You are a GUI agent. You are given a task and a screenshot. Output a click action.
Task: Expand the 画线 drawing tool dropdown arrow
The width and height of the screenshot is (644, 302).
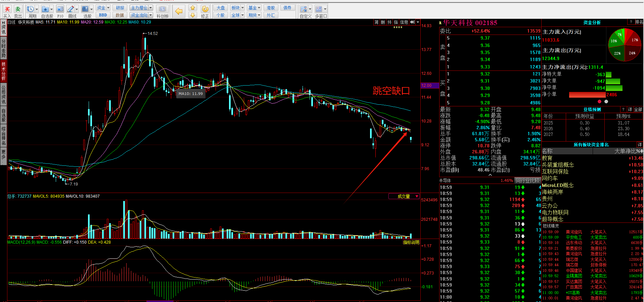click(x=77, y=9)
